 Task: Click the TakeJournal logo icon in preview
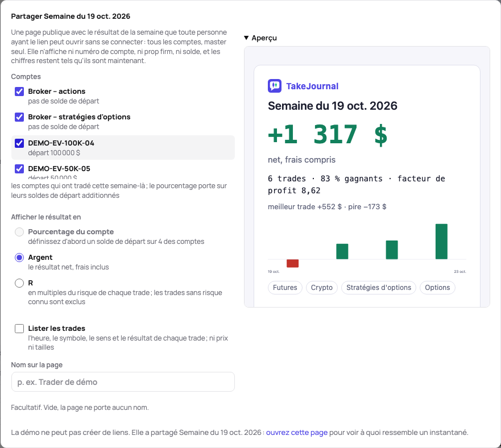275,86
